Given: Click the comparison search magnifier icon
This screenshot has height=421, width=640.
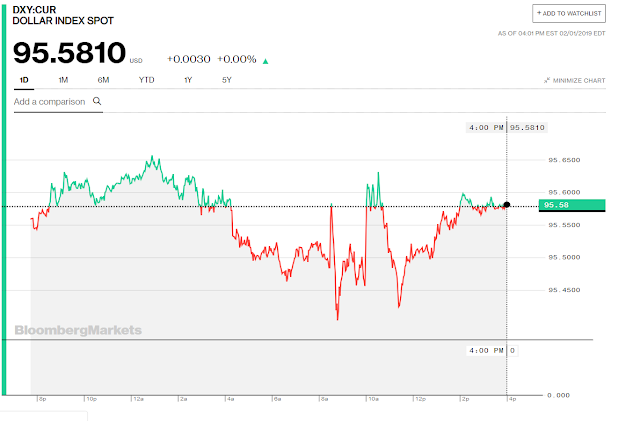Looking at the screenshot, I should click(97, 101).
